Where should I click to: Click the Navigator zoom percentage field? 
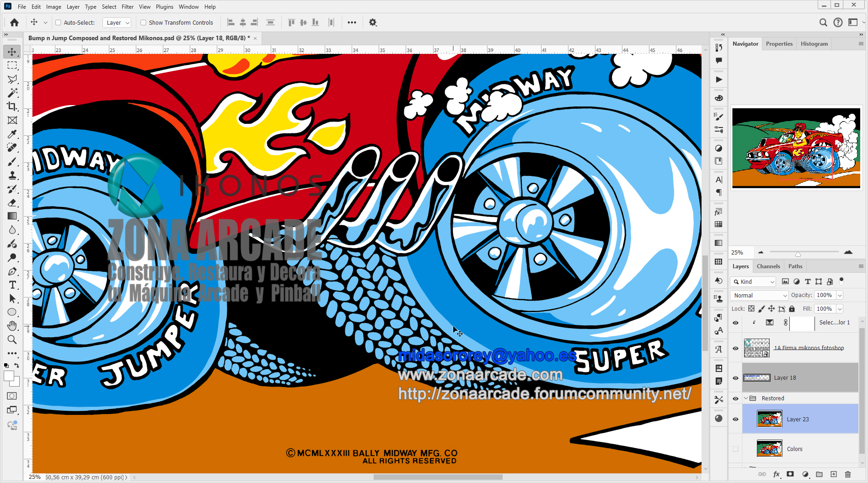point(740,252)
